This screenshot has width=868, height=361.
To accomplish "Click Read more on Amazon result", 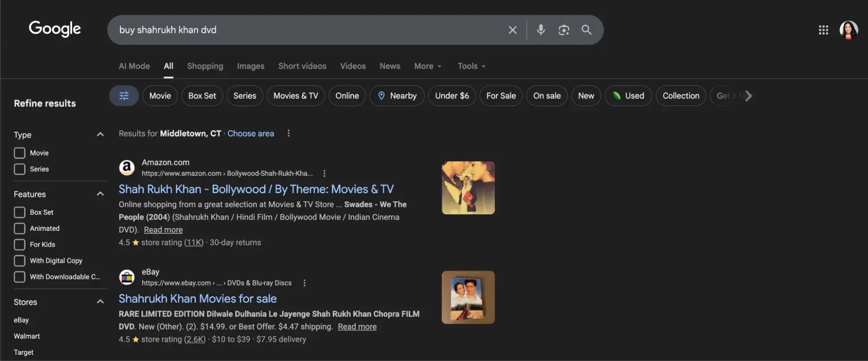I will point(163,230).
